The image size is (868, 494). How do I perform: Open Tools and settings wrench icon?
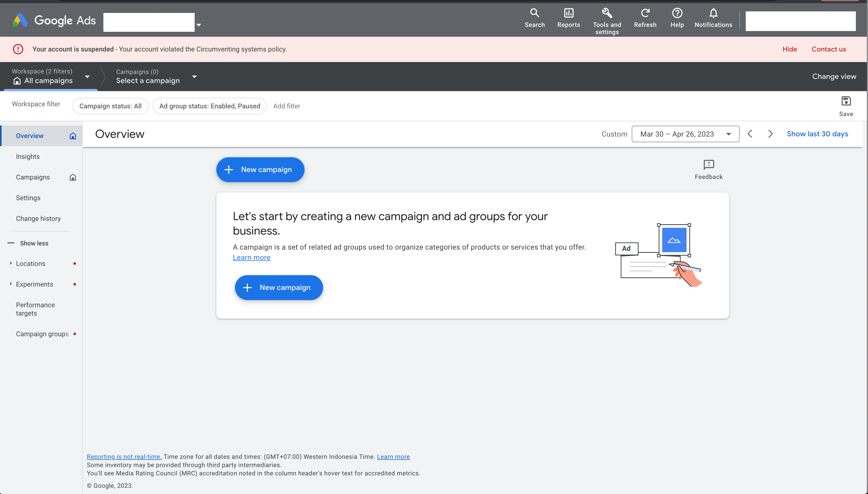click(x=607, y=13)
